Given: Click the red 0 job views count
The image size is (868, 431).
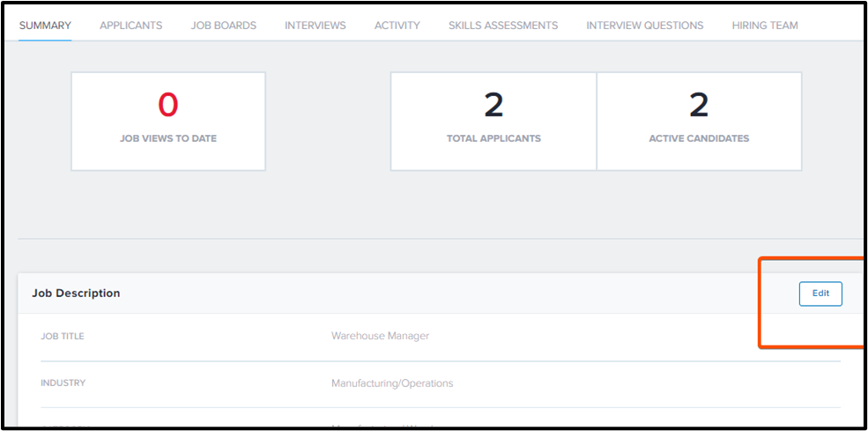Looking at the screenshot, I should [167, 106].
